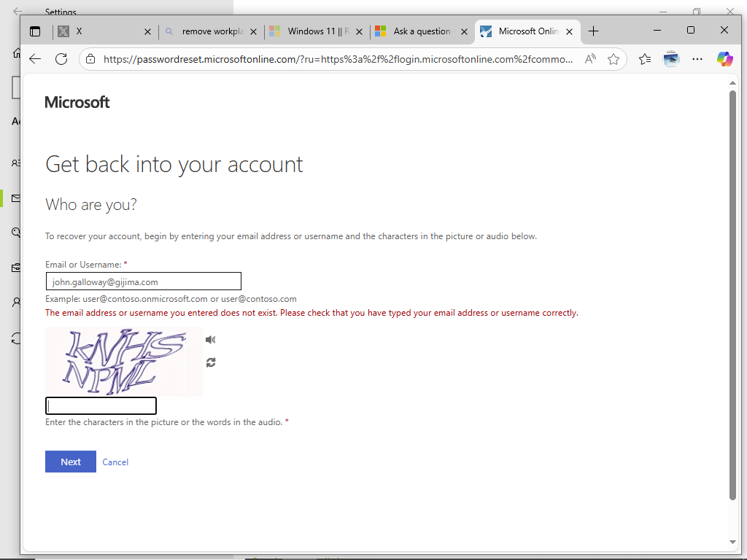747x560 pixels.
Task: Click the Cancel link
Action: [x=115, y=462]
